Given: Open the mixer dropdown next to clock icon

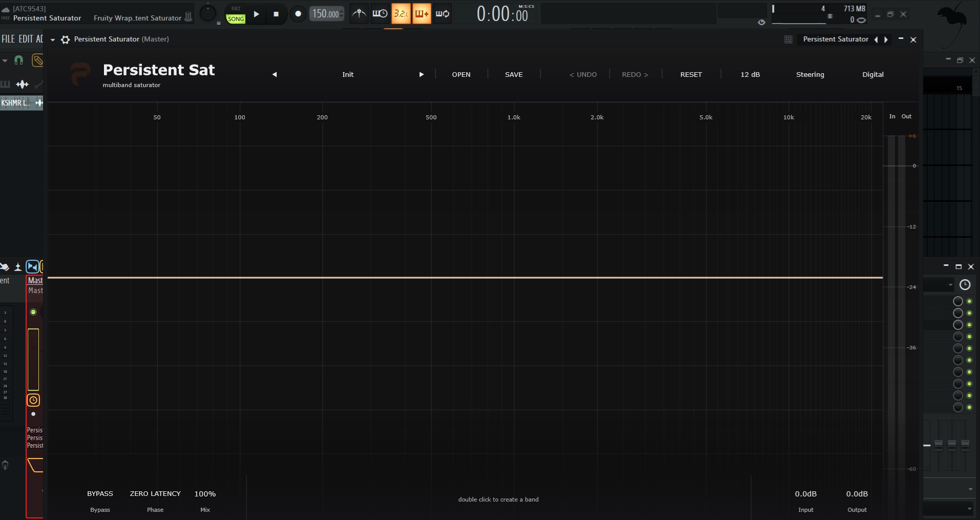Looking at the screenshot, I should (x=950, y=285).
